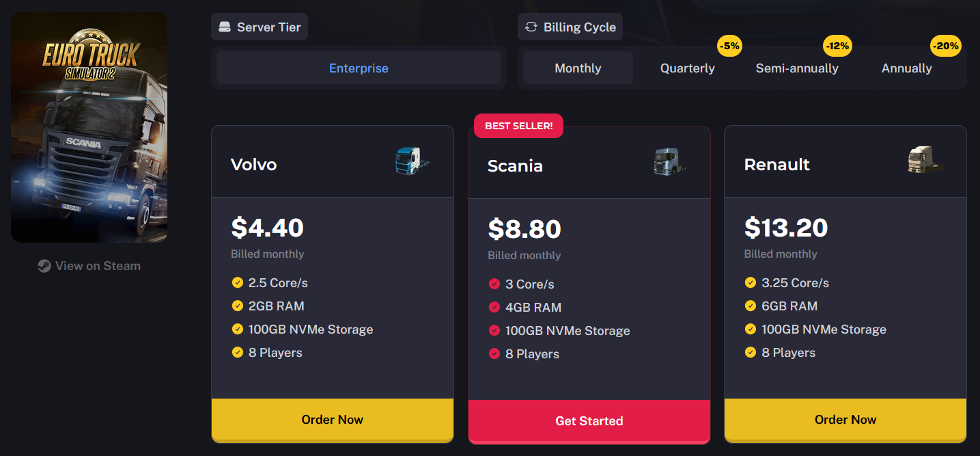Click the Server Tier server icon
980x456 pixels.
click(x=225, y=27)
